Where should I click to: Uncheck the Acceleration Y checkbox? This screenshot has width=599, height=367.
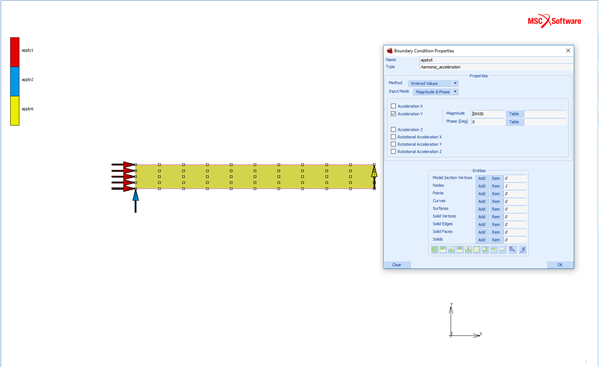[x=393, y=114]
